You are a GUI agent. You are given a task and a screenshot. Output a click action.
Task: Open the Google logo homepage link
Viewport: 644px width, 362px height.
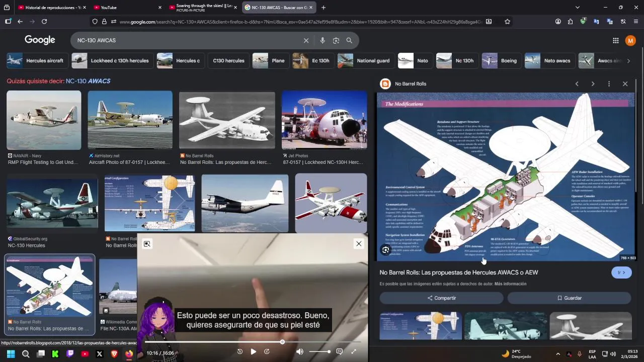pyautogui.click(x=40, y=40)
